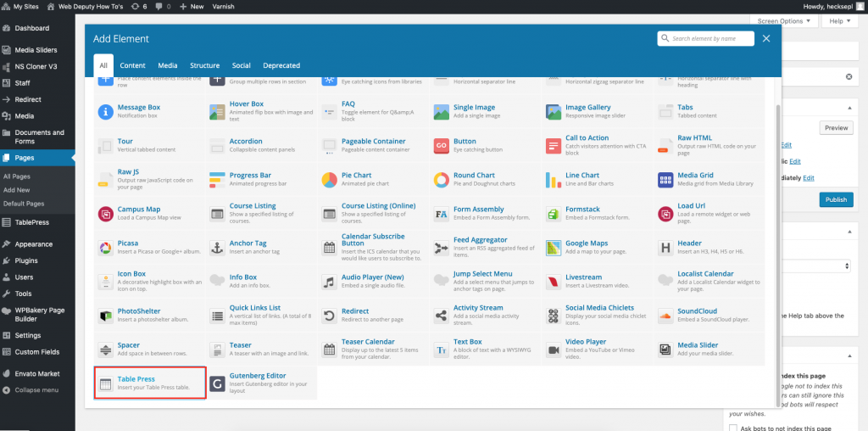Viewport: 868px width, 431px height.
Task: Select the Spacer element title
Action: tap(129, 345)
